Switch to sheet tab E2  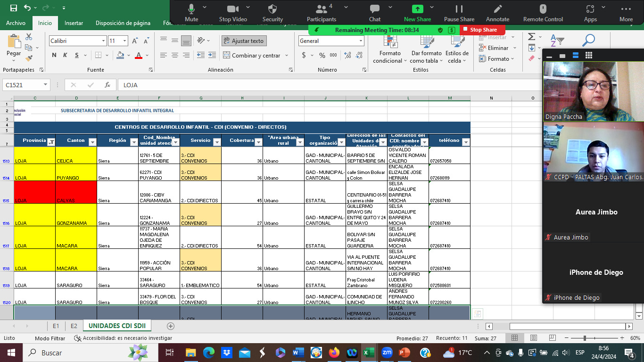pos(74,326)
